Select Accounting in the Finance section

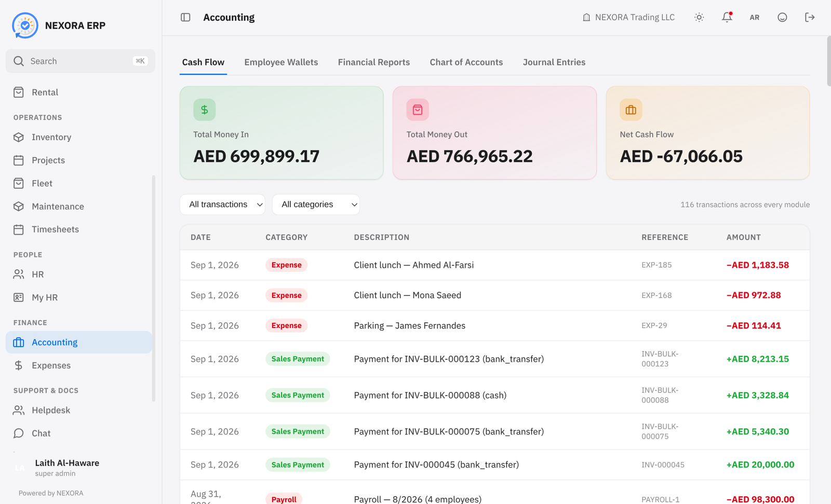(x=79, y=343)
